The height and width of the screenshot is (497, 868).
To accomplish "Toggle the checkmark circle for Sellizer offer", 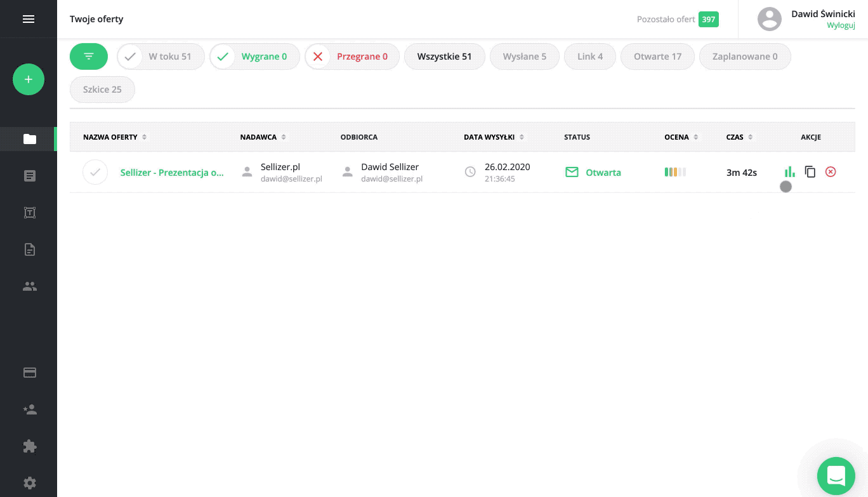I will click(95, 172).
